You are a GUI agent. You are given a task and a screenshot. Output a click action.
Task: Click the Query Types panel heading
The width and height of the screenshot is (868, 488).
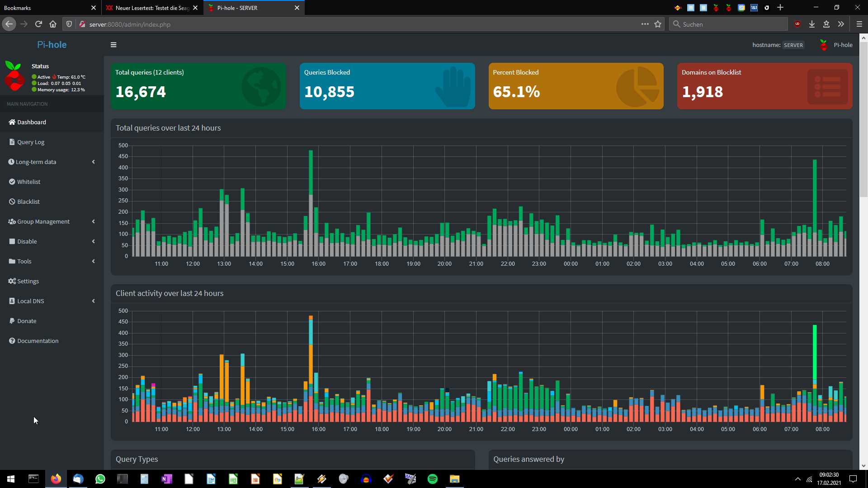point(137,459)
